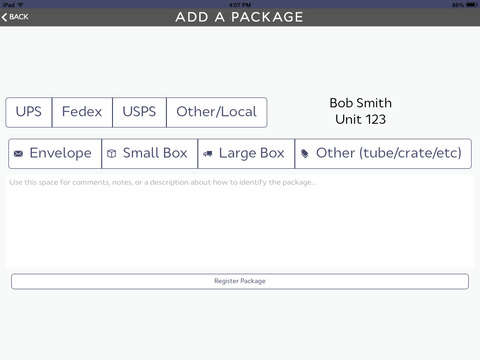Go back using the BACK button

[15, 17]
